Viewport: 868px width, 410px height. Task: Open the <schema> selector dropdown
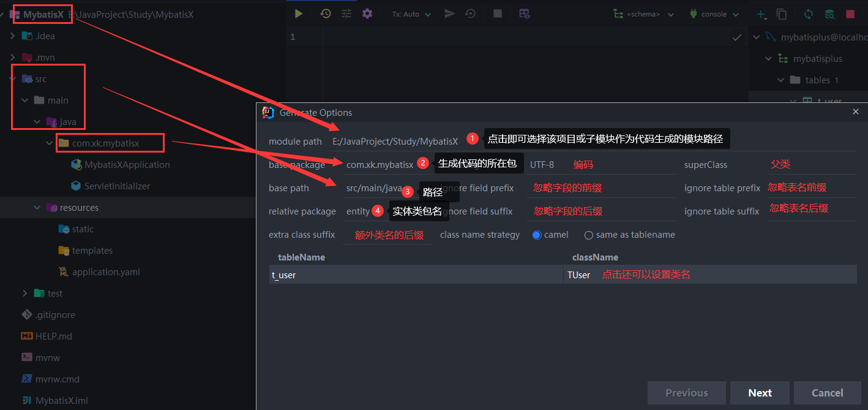[644, 14]
